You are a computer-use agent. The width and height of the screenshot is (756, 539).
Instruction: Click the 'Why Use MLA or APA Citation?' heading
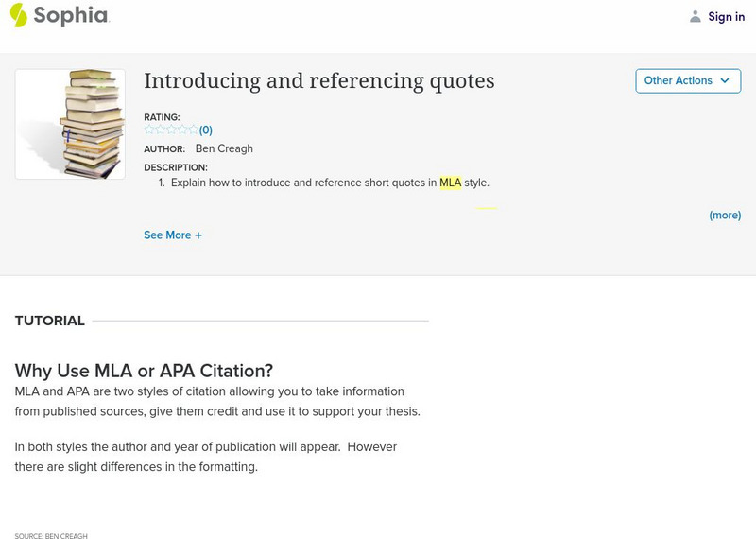click(144, 371)
